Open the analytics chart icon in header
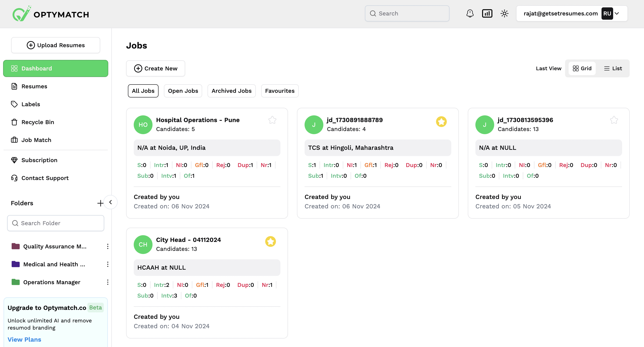The width and height of the screenshot is (644, 347). click(x=487, y=13)
